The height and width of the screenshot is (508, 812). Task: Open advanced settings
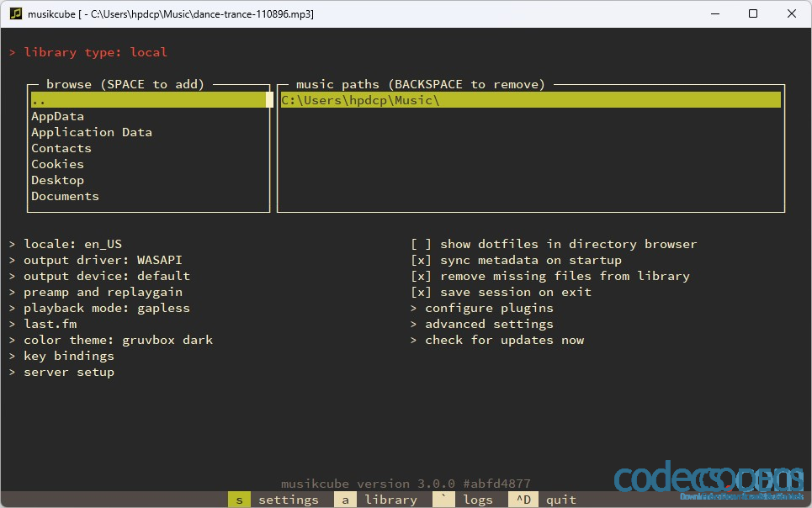click(482, 324)
